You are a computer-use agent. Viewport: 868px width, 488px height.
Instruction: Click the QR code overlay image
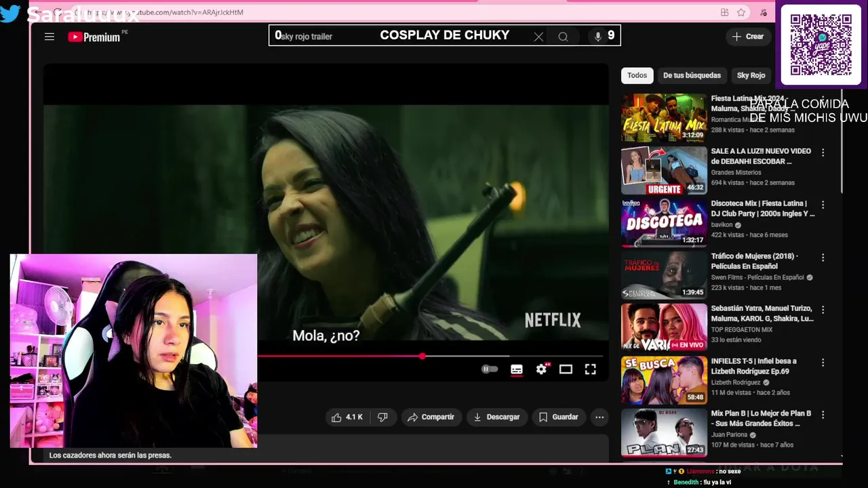coord(821,45)
